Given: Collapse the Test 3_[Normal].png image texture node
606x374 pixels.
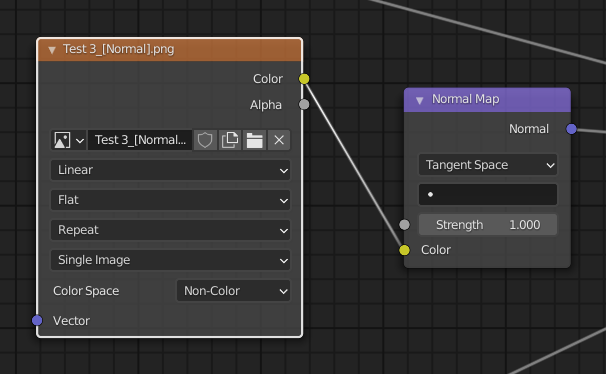Looking at the screenshot, I should (x=52, y=49).
